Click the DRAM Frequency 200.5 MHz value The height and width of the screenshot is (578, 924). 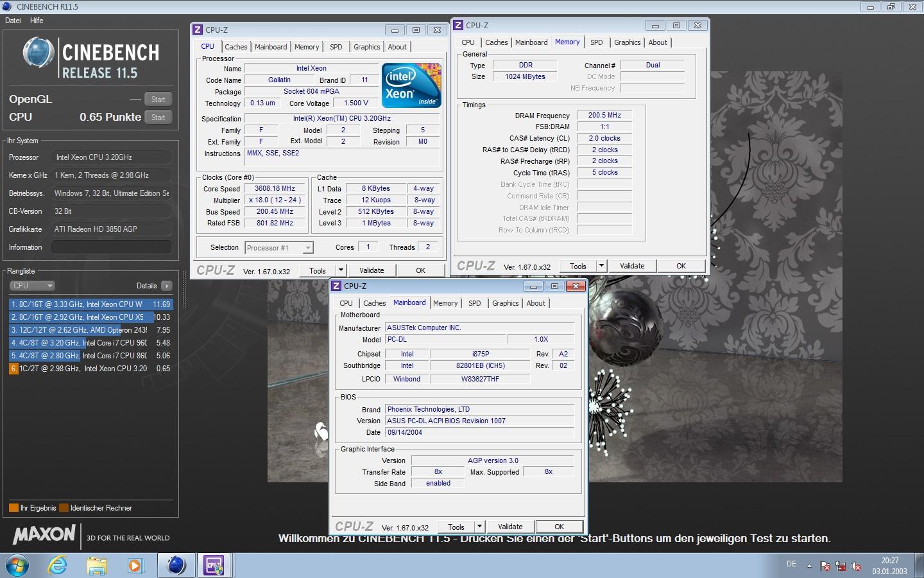(x=604, y=116)
